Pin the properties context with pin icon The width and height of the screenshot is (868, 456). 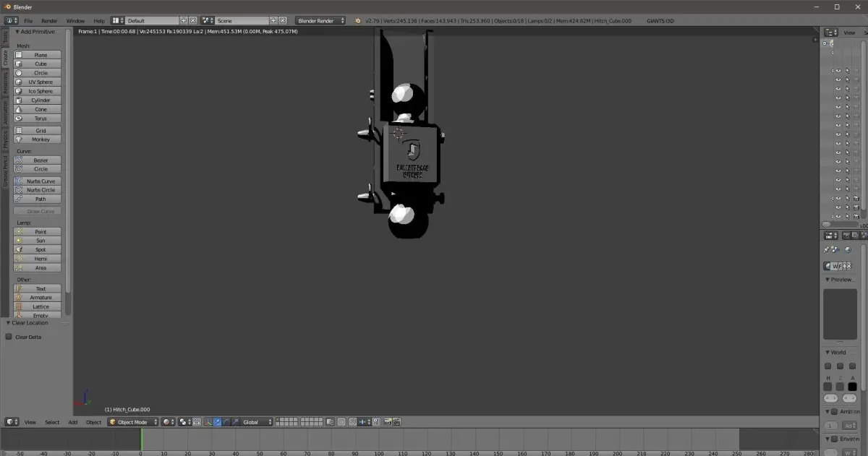[x=826, y=249]
